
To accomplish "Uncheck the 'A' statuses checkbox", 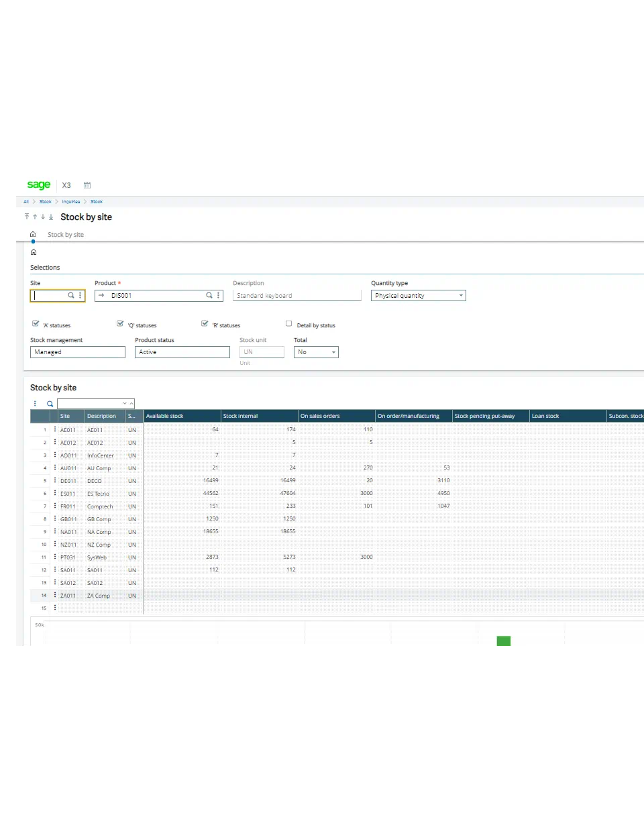I will point(36,324).
